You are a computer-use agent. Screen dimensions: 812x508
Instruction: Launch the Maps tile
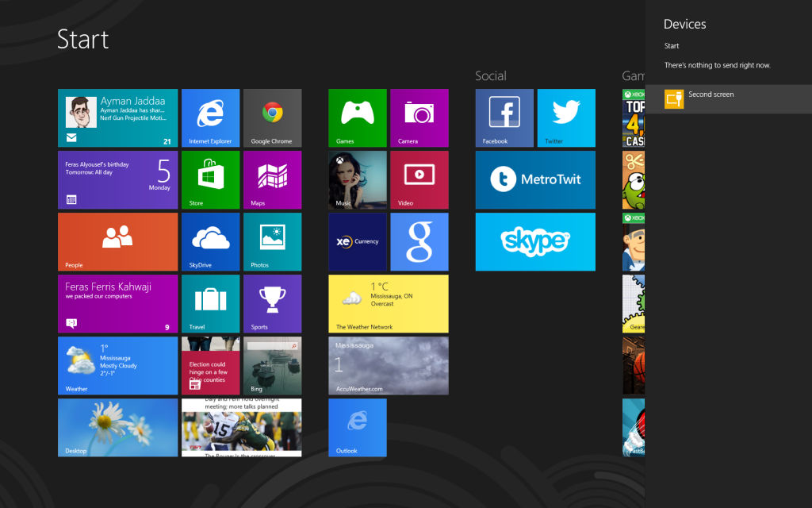[x=273, y=180]
